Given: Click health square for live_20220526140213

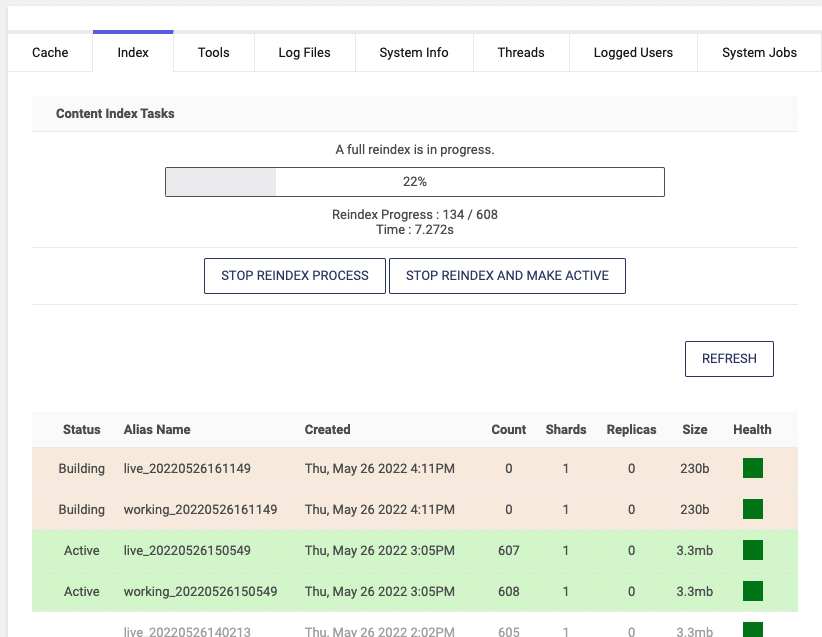Looking at the screenshot, I should coord(752,630).
